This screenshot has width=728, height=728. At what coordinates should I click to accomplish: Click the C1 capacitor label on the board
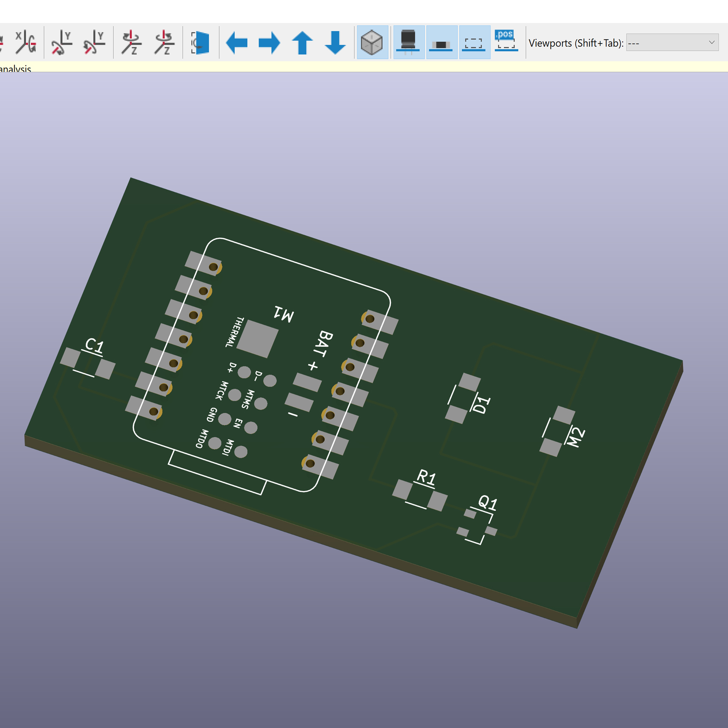tap(94, 346)
